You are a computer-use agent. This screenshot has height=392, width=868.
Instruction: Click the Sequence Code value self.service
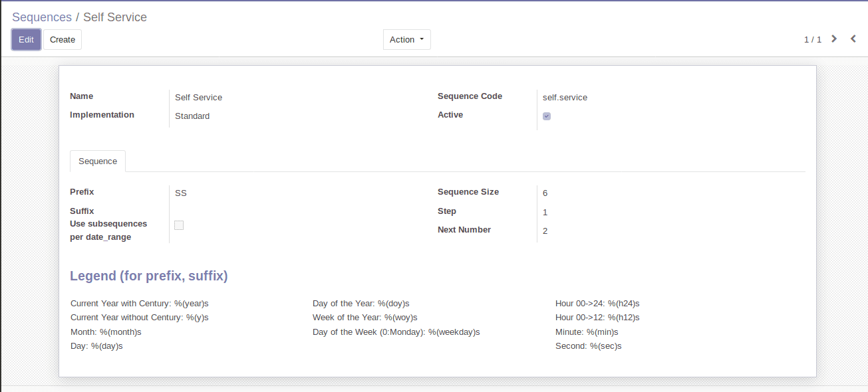[565, 98]
